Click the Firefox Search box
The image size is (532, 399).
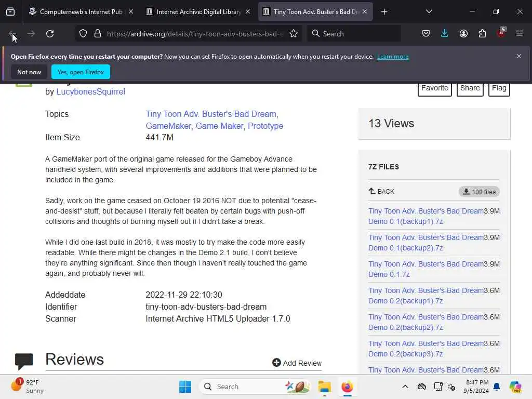(x=354, y=34)
